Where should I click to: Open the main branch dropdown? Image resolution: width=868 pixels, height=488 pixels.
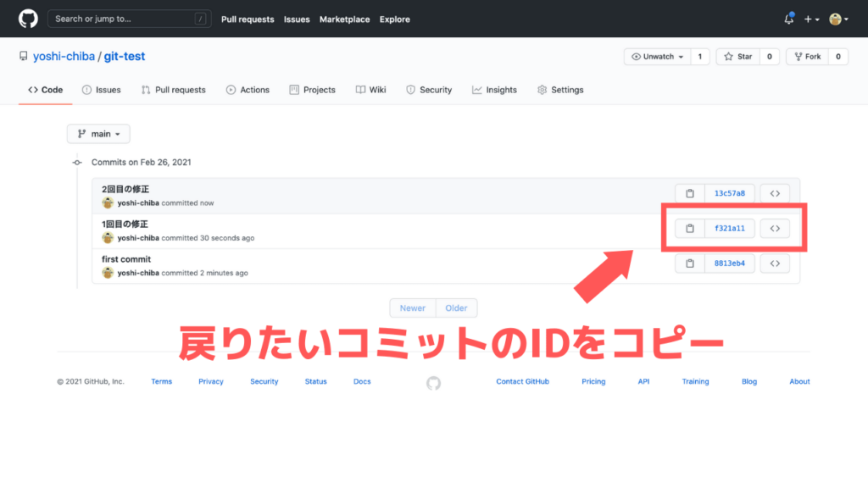[x=97, y=133]
